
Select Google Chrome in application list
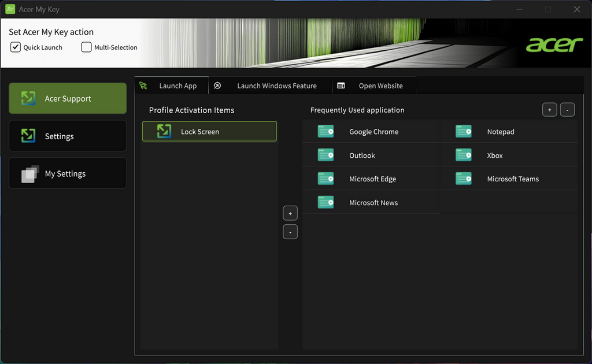(x=371, y=132)
